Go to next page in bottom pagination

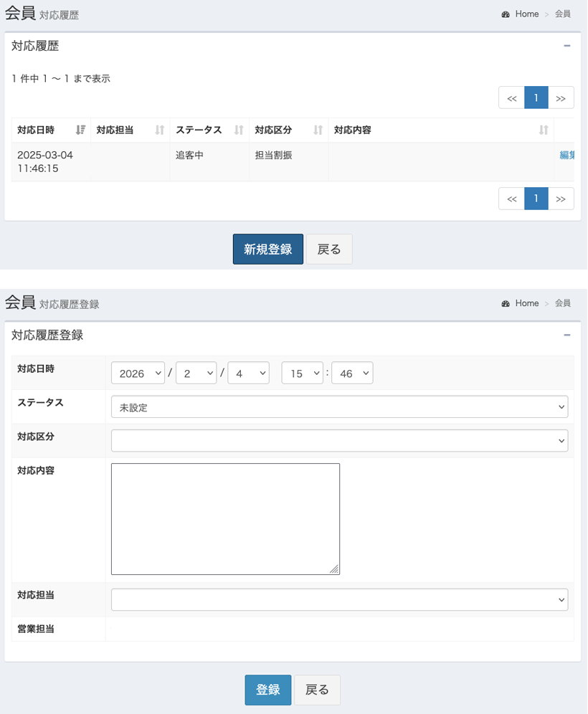(561, 199)
